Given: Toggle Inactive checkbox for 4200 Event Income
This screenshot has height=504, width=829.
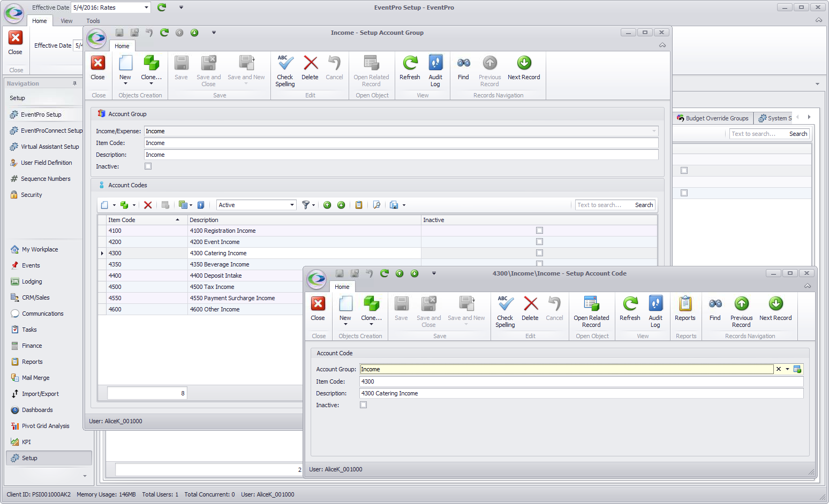Looking at the screenshot, I should click(539, 242).
